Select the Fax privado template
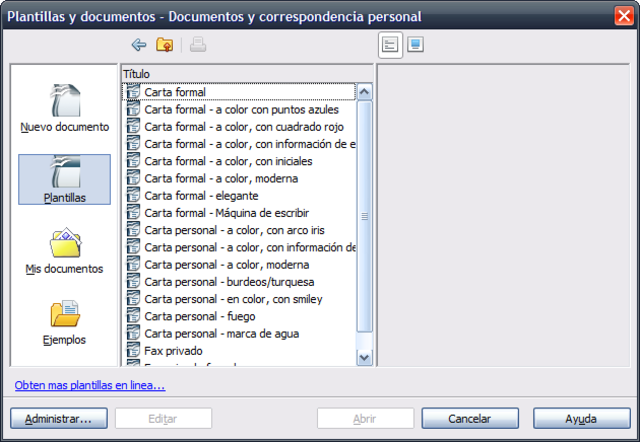This screenshot has height=442, width=640. (x=239, y=351)
